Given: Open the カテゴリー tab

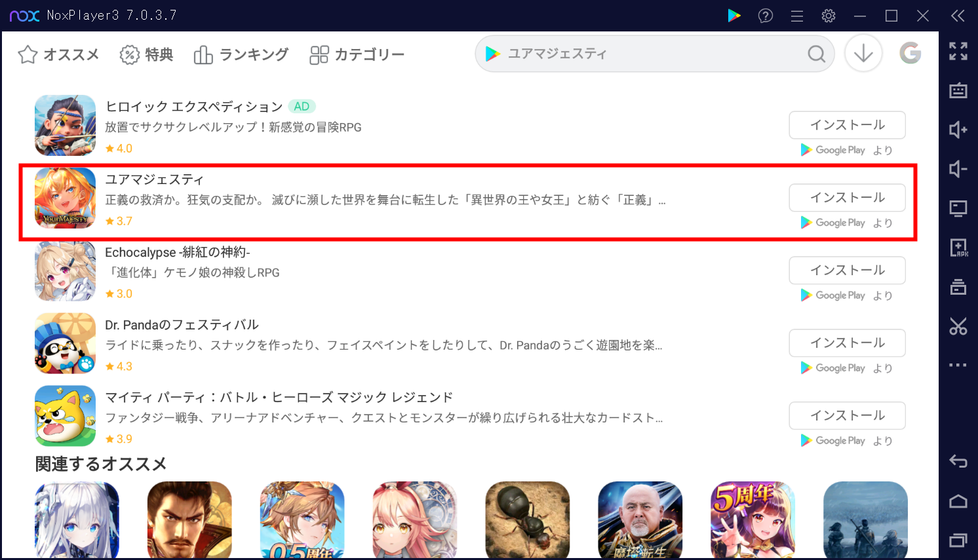Looking at the screenshot, I should 357,54.
